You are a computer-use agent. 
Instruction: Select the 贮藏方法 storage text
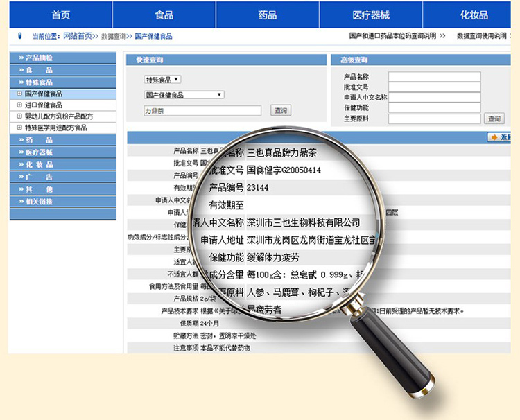[228, 336]
